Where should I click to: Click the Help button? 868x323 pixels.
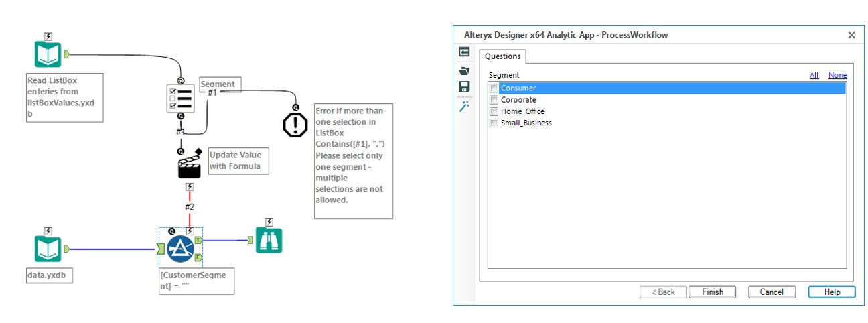pyautogui.click(x=832, y=292)
